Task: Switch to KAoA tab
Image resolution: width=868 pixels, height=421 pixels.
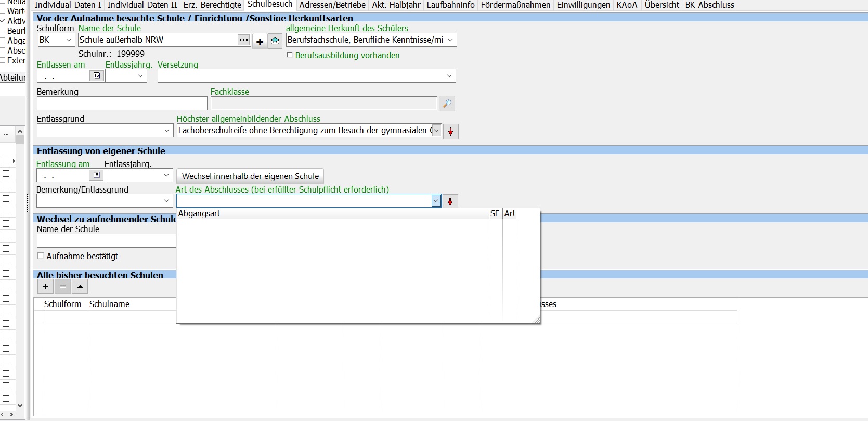Action: coord(627,5)
